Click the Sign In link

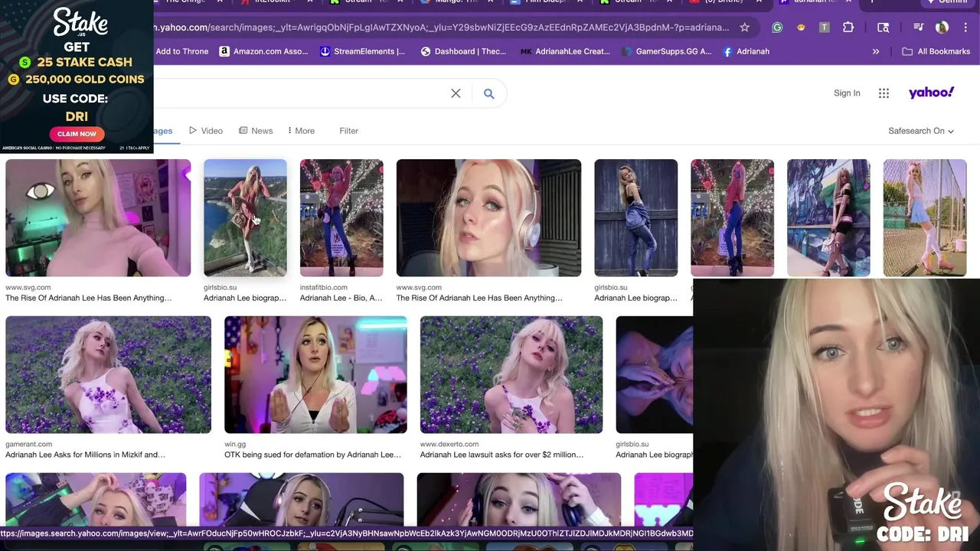(847, 93)
